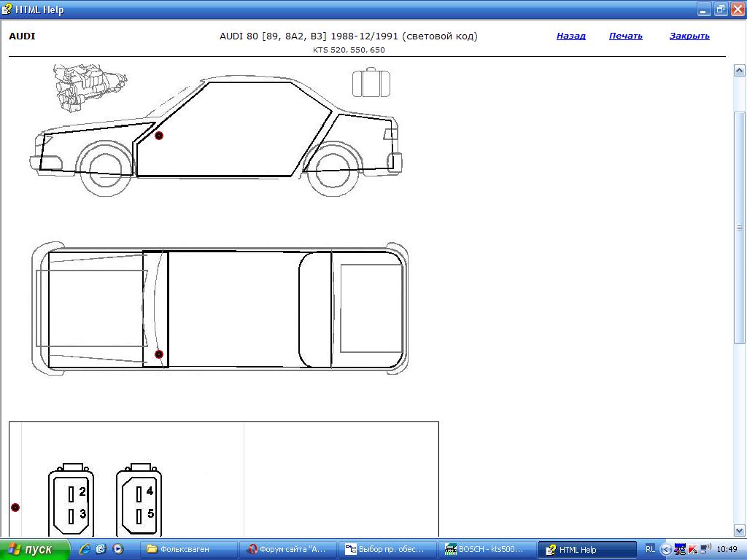
Task: Launch Windows Media Player from quick launch
Action: coord(117,549)
